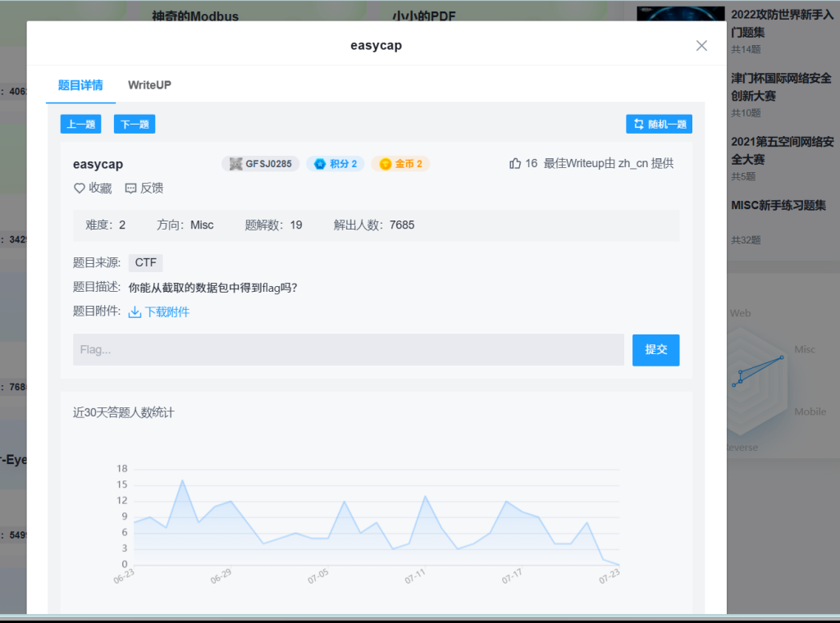The height and width of the screenshot is (623, 840).
Task: Click the GFSJ0285 challenge ID badge
Action: [260, 164]
